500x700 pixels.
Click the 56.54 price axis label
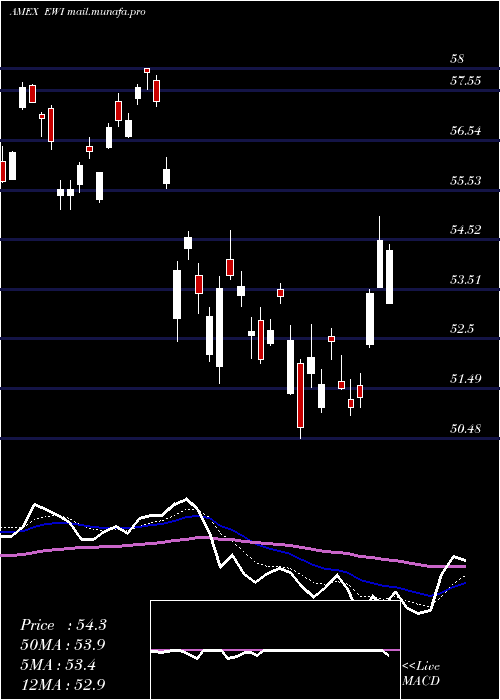[465, 131]
